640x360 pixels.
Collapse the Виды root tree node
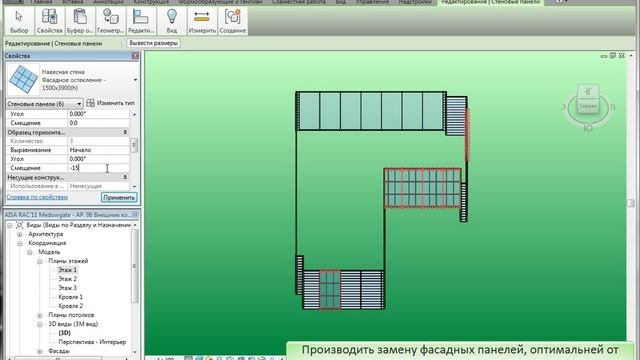[10, 225]
